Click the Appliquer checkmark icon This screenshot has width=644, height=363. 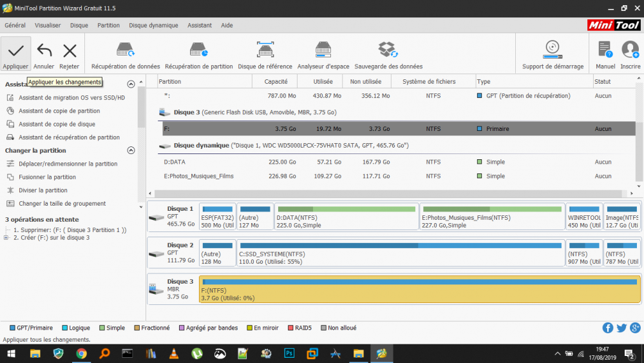point(15,51)
